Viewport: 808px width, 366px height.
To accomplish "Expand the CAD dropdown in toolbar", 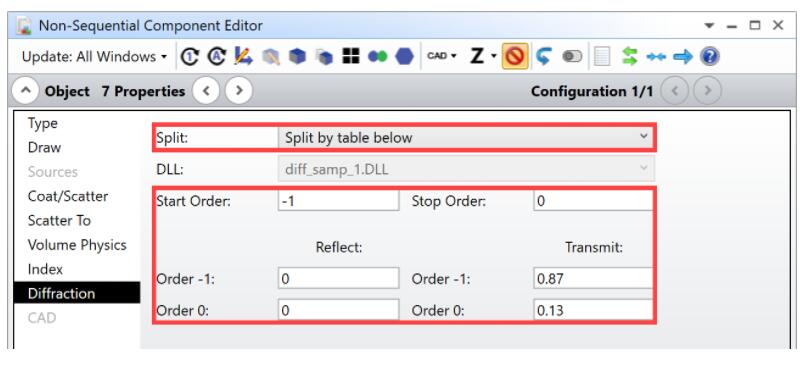I will click(x=442, y=56).
